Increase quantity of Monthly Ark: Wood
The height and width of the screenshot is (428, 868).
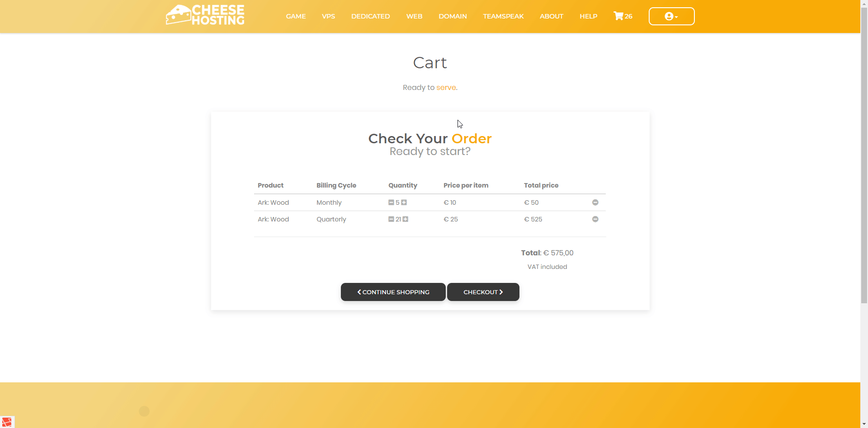tap(404, 202)
